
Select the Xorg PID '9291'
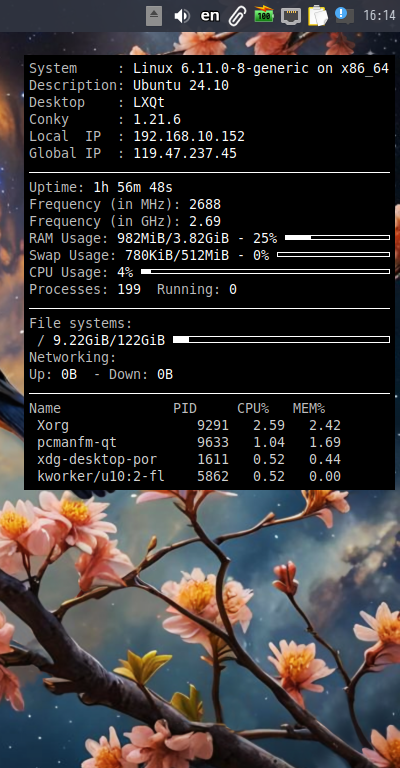pos(213,426)
